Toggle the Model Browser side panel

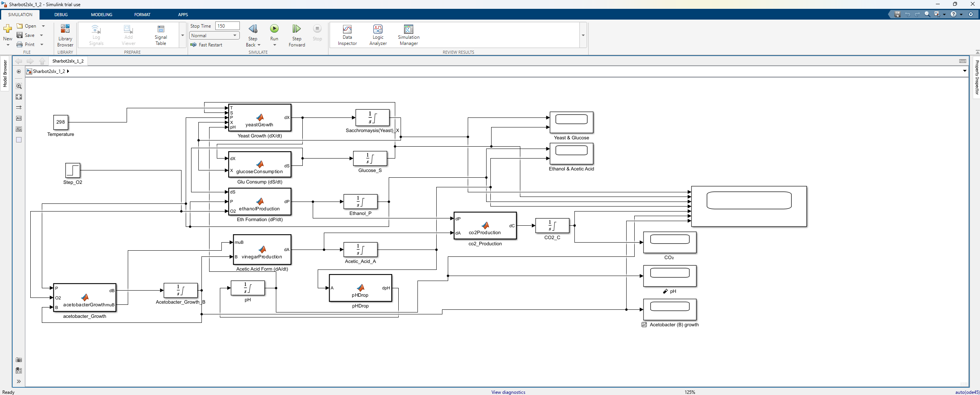[5, 73]
